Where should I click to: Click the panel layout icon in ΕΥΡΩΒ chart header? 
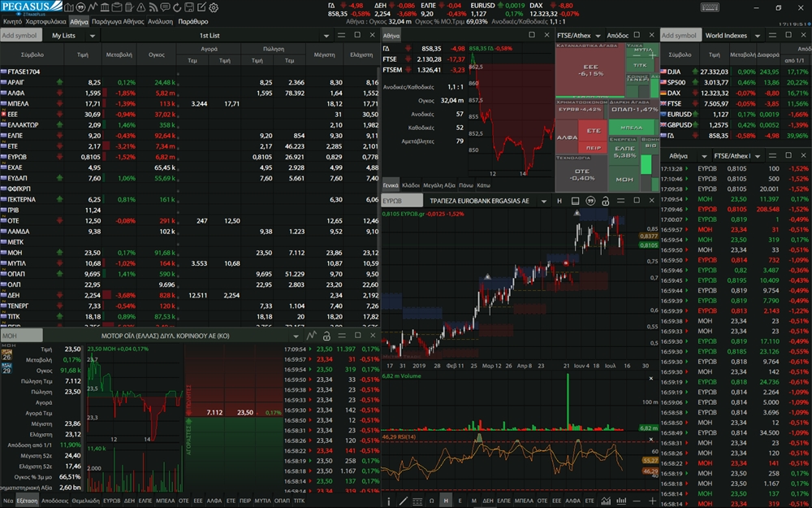point(575,201)
